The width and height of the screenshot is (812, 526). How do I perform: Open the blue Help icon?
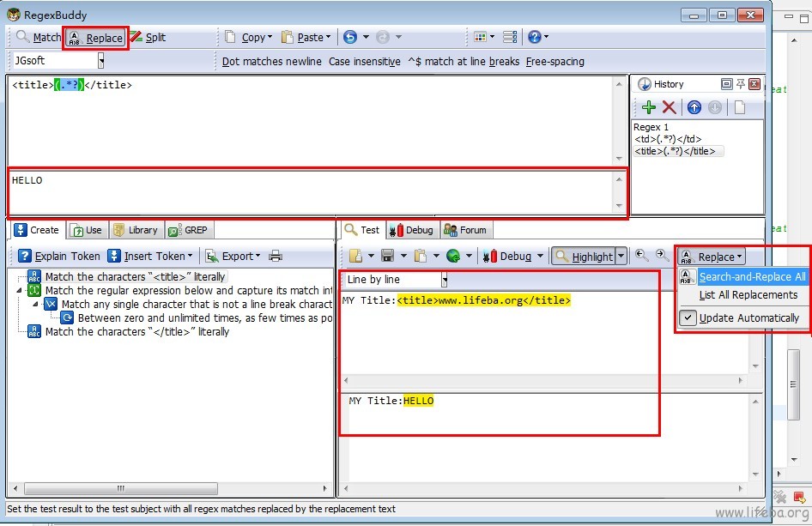[535, 37]
